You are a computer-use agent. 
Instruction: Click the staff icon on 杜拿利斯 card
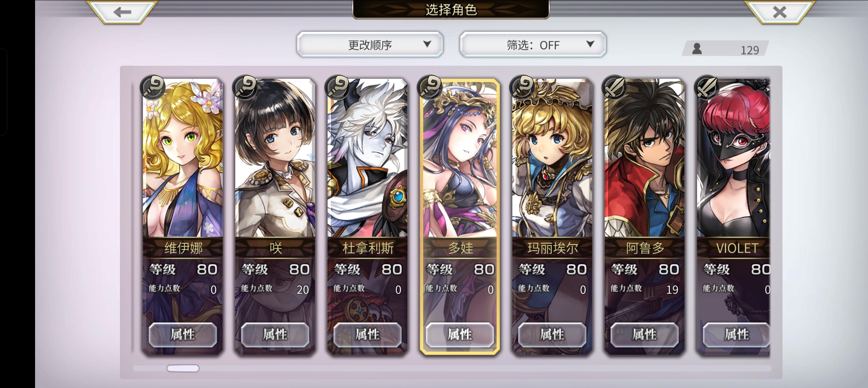coord(337,87)
